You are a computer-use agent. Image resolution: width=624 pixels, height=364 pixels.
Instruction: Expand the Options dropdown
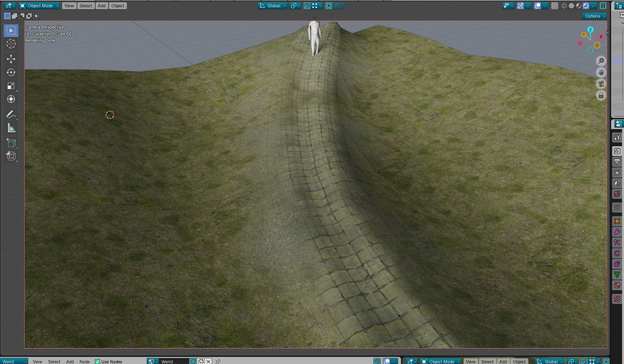pyautogui.click(x=594, y=16)
